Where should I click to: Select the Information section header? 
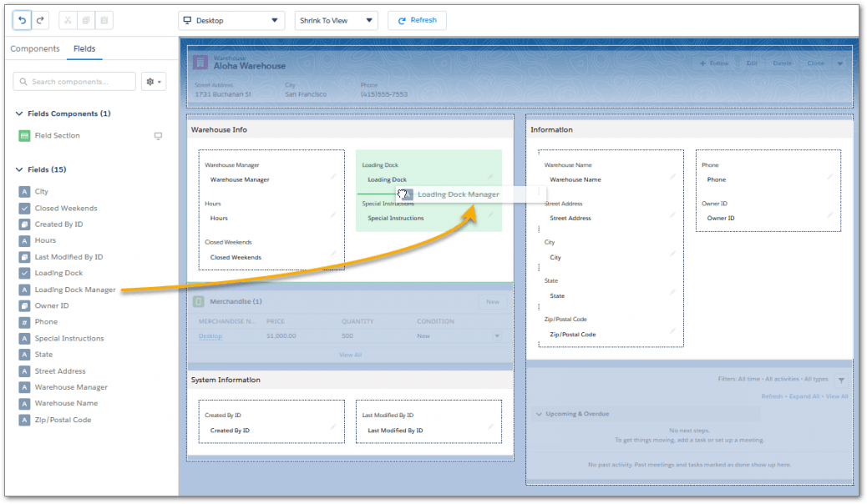click(689, 129)
